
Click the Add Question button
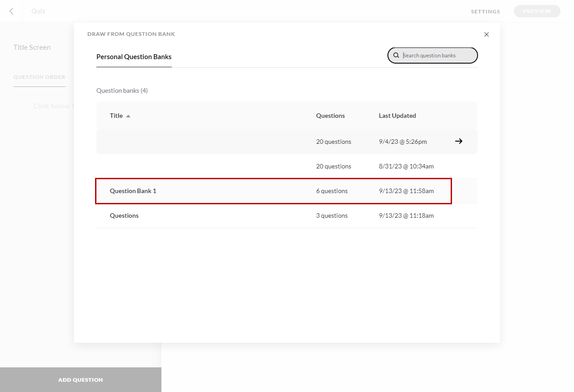[x=81, y=379]
